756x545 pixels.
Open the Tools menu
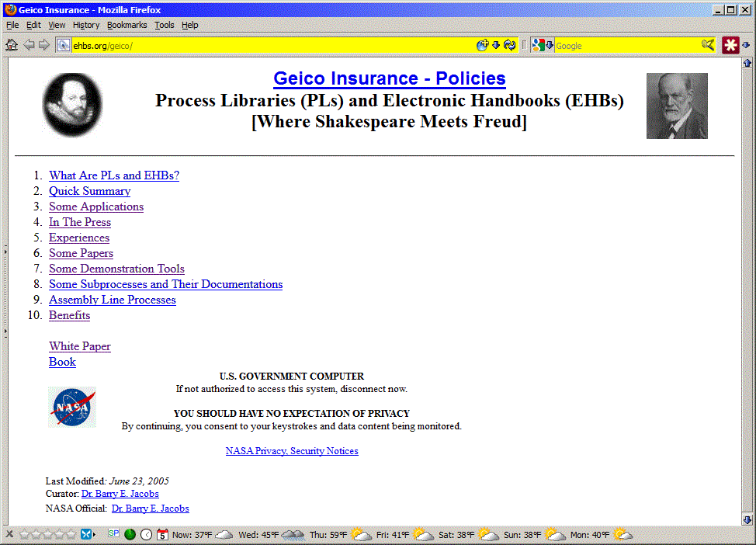(x=164, y=25)
